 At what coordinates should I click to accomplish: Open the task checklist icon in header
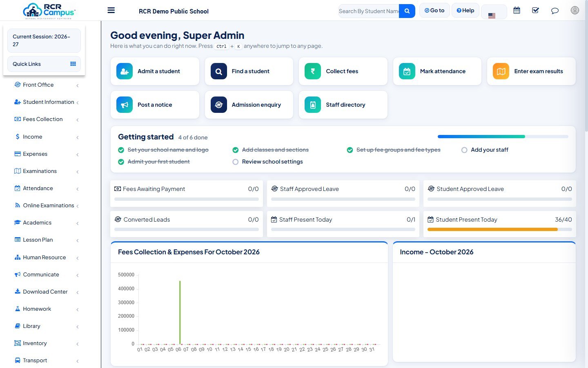coord(535,11)
